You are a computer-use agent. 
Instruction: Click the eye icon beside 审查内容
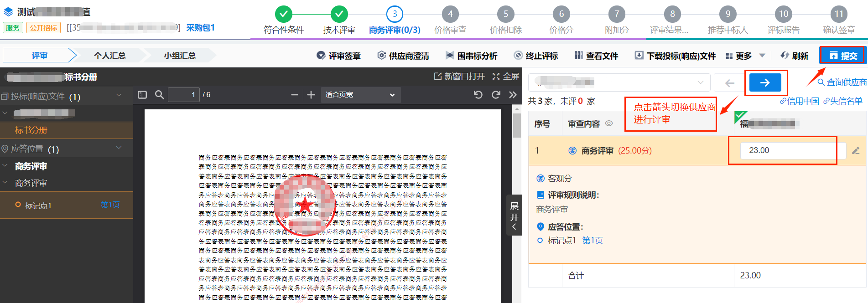(609, 123)
